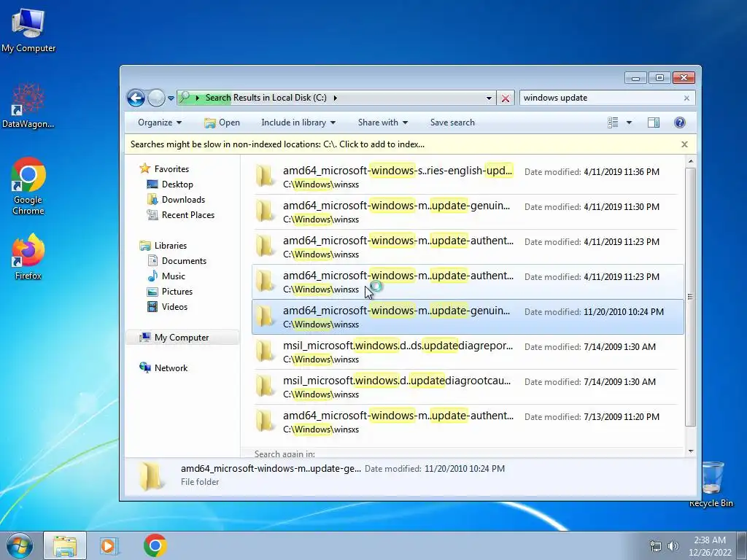
Task: Click the 'Search Results in Local Disk (C:)' breadcrumb
Action: coord(266,98)
